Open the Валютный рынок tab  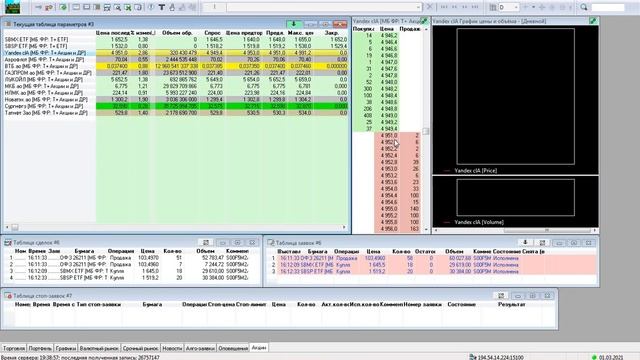click(x=99, y=348)
